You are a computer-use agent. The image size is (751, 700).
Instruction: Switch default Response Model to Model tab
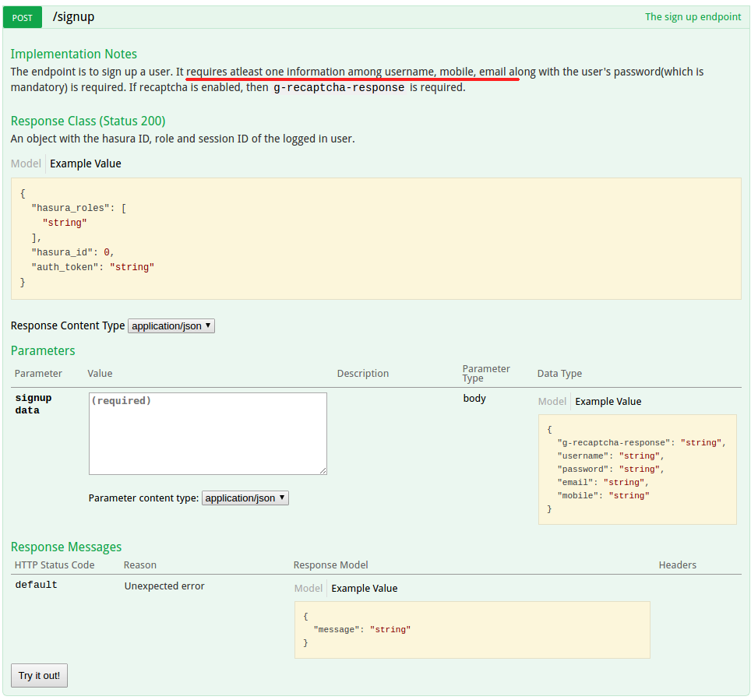pyautogui.click(x=308, y=588)
